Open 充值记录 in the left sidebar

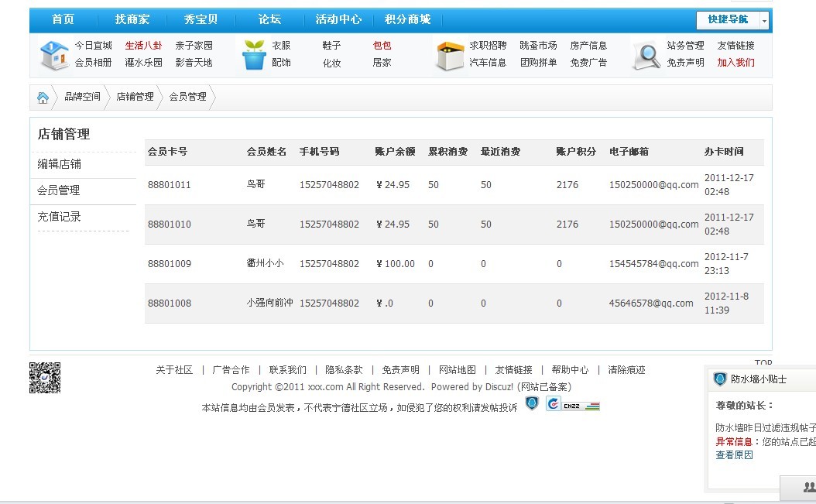(60, 217)
